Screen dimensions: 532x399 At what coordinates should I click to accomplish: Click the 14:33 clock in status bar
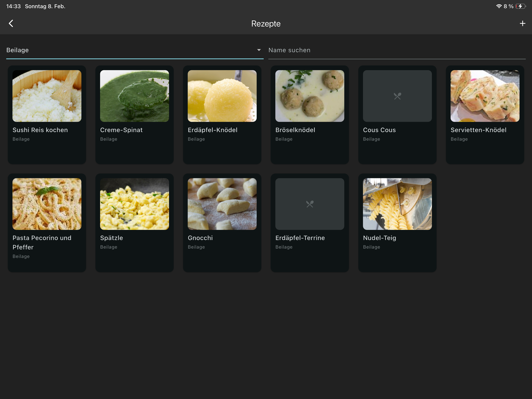click(x=13, y=6)
